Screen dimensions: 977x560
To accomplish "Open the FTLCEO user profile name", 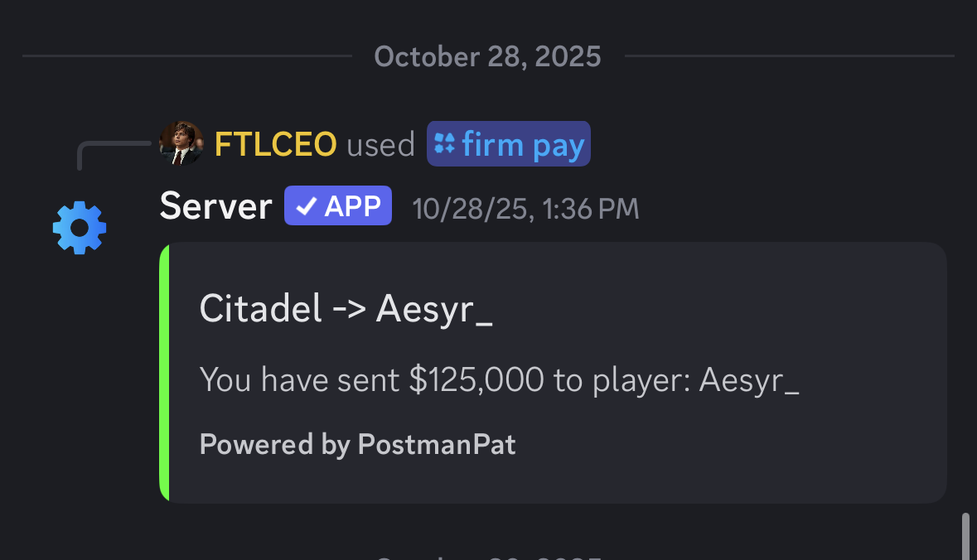I will (275, 145).
